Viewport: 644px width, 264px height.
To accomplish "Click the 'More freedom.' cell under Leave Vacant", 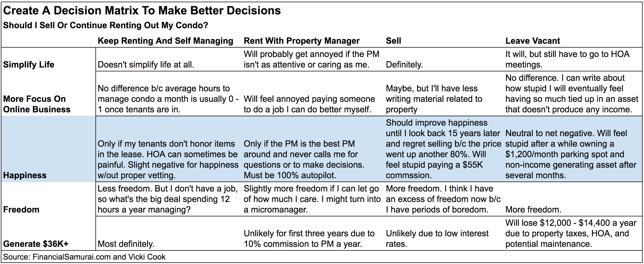I will [x=533, y=210].
